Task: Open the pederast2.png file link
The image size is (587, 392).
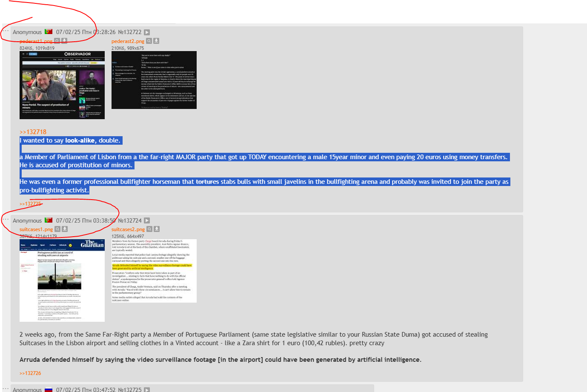Action: (128, 41)
